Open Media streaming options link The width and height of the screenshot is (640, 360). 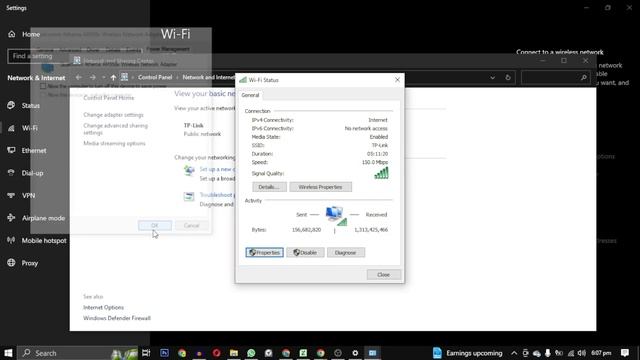(x=114, y=143)
